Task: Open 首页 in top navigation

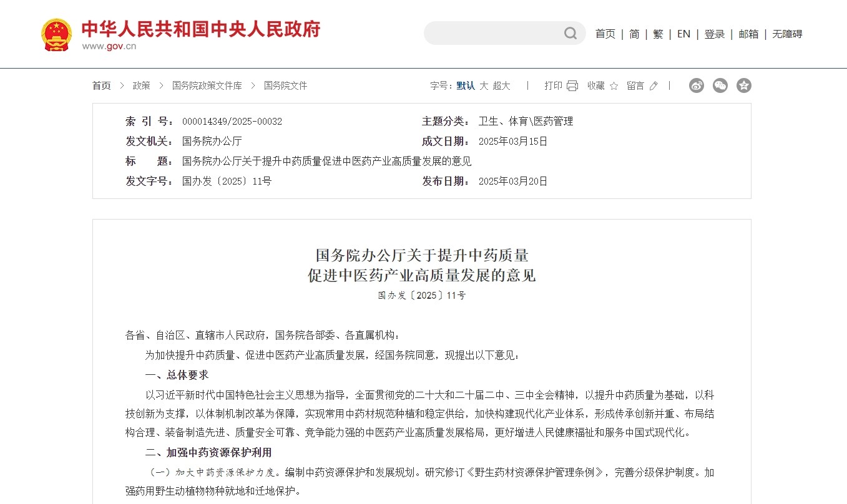Action: 605,34
